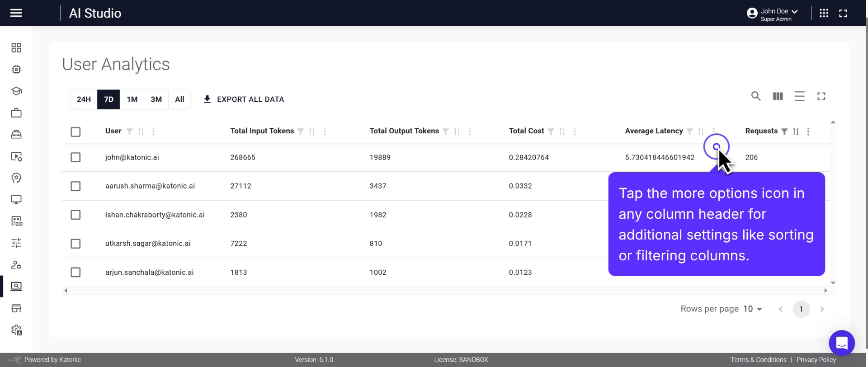
Task: Open the dashboard grid icon in sidebar
Action: point(16,48)
